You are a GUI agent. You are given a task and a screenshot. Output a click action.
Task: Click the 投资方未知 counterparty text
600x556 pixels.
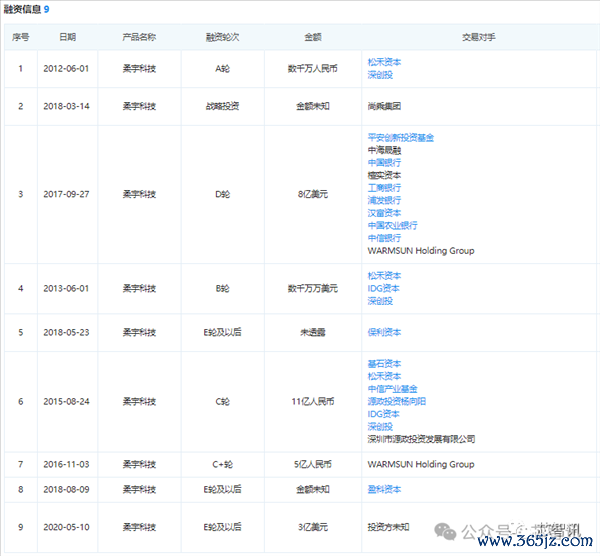[x=388, y=527]
